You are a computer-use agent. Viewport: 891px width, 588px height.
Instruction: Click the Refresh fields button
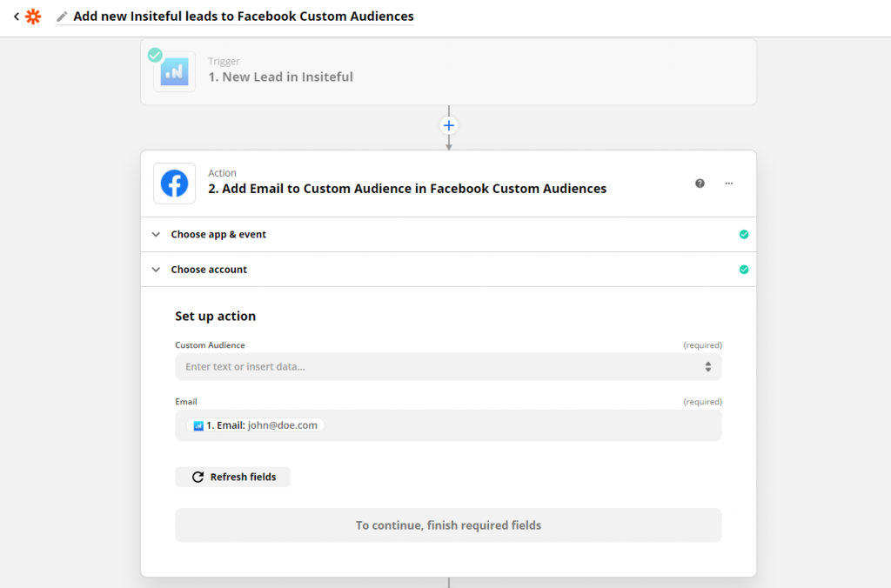[x=232, y=477]
